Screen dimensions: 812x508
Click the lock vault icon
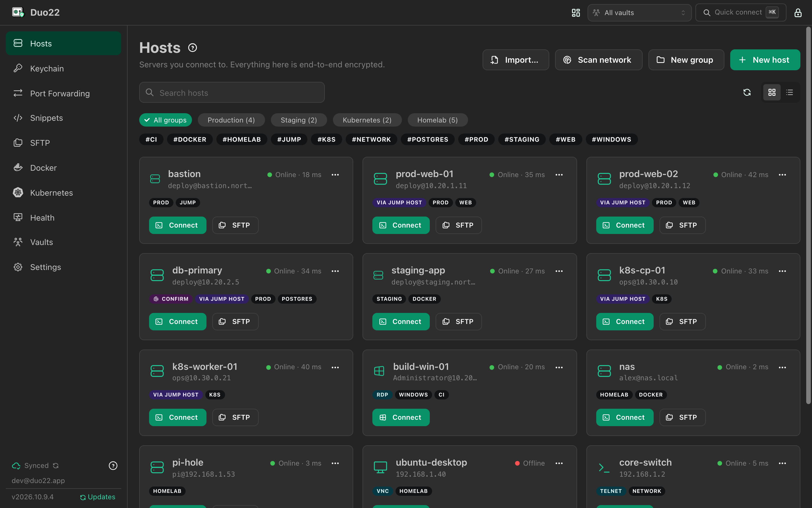tap(797, 13)
